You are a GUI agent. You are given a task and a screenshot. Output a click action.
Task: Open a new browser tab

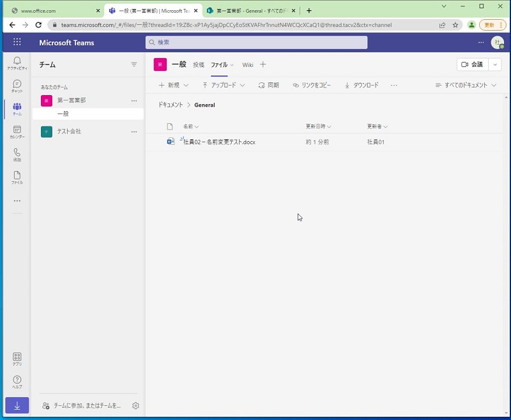tap(309, 11)
